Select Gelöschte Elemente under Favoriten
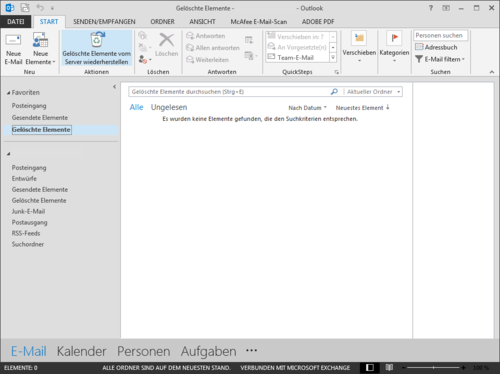This screenshot has width=500, height=374. tap(41, 130)
